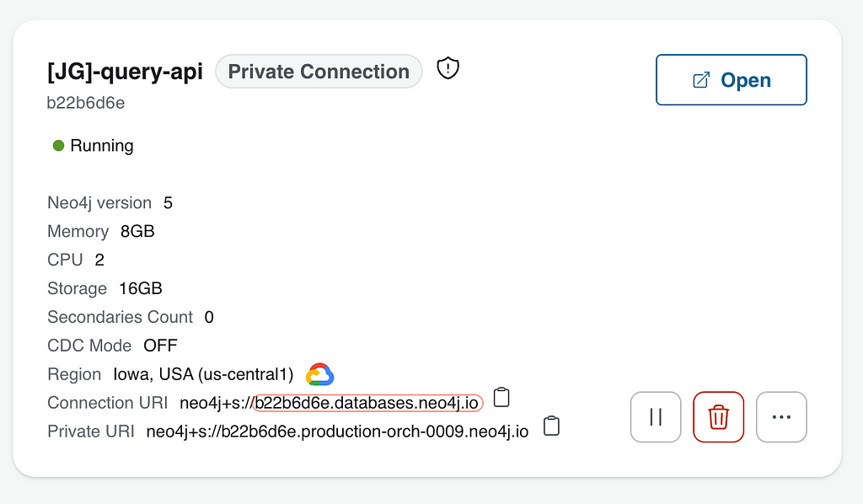Click the external-link icon inside Open button

tap(701, 80)
